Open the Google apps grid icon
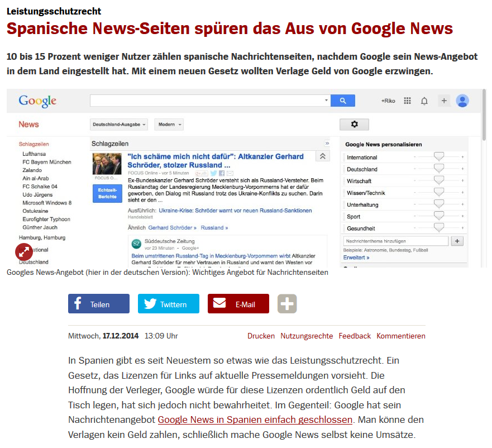Image resolution: width=492 pixels, height=448 pixels. pyautogui.click(x=407, y=101)
